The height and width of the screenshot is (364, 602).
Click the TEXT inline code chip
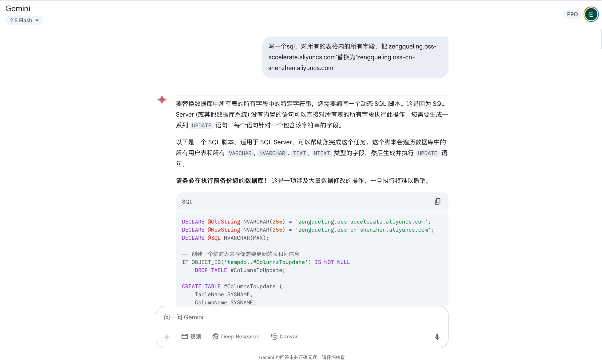[x=299, y=153]
